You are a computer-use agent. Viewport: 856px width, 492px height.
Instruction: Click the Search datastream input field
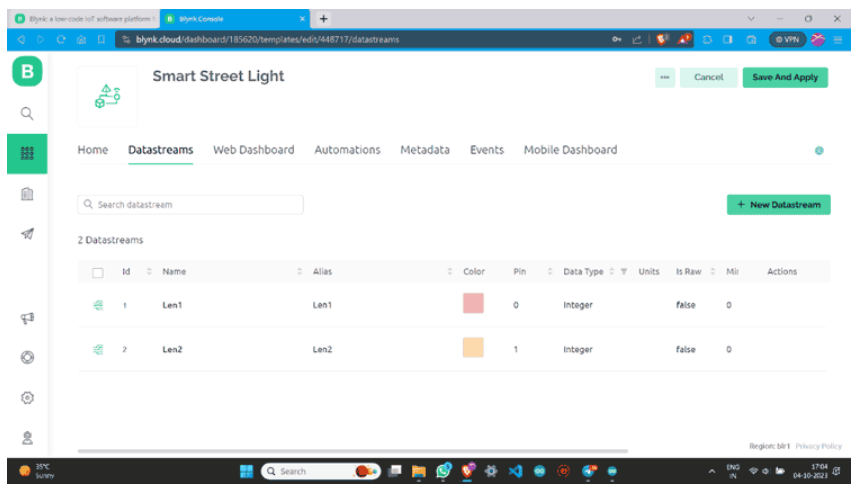tap(190, 204)
